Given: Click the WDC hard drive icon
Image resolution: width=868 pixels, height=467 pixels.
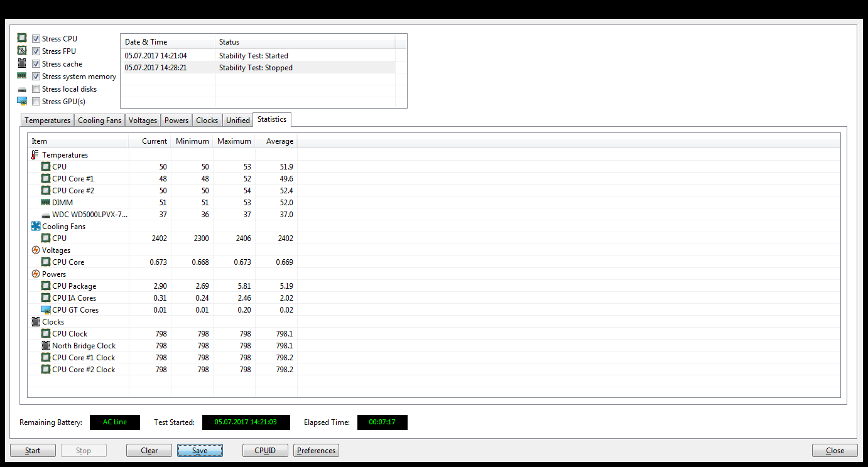Looking at the screenshot, I should point(46,215).
